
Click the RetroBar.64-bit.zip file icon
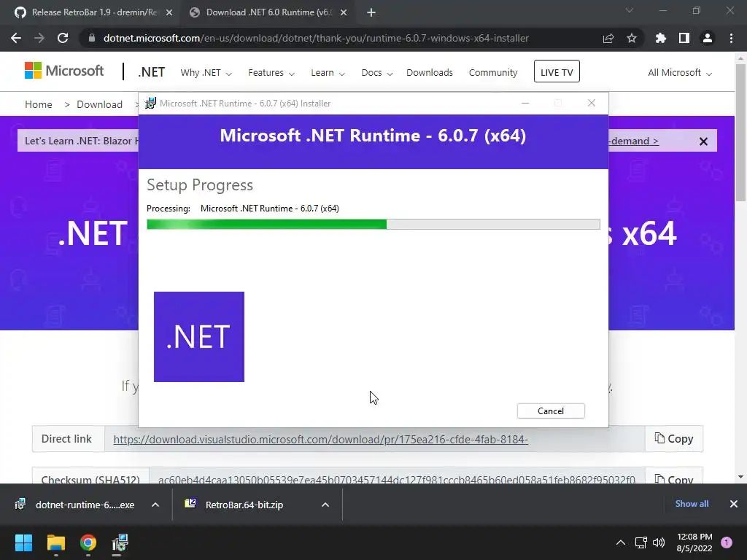click(190, 504)
